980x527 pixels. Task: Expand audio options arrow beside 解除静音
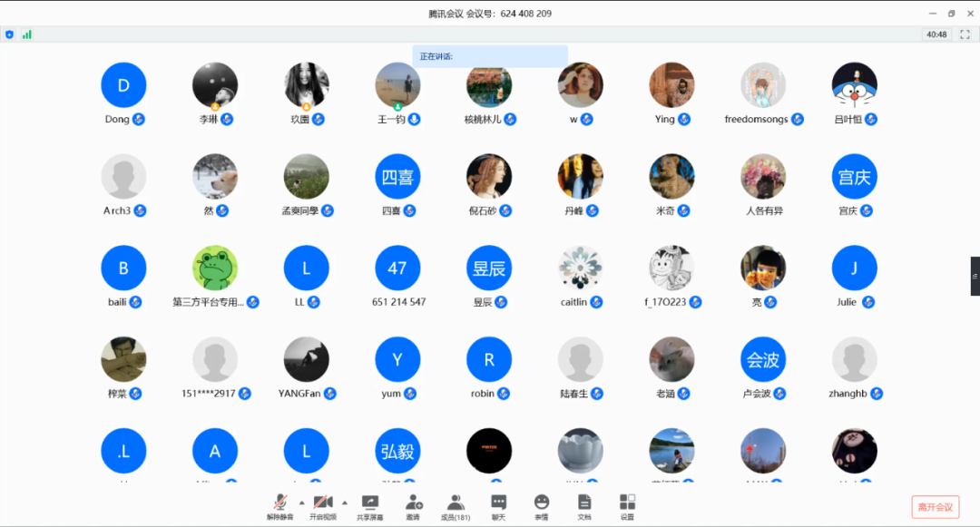pos(301,501)
